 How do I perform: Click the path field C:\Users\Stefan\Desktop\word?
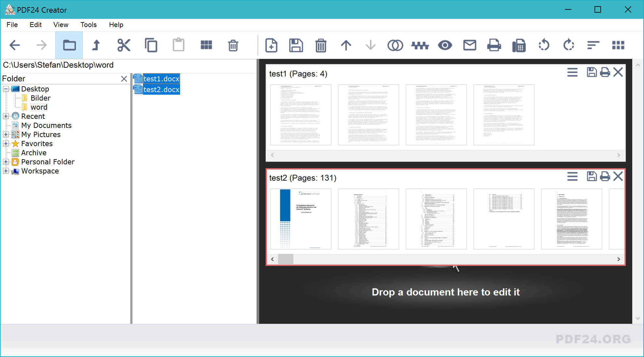coord(129,65)
